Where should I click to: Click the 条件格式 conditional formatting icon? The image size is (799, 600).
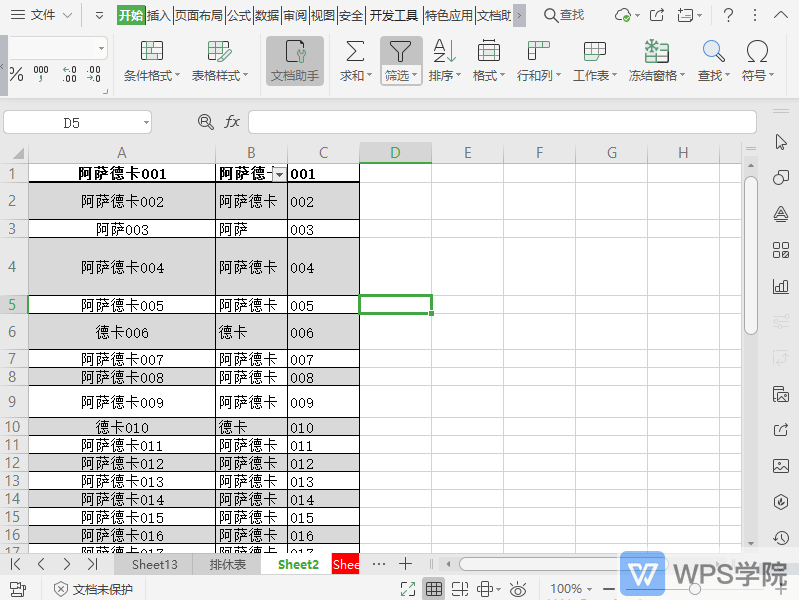152,52
